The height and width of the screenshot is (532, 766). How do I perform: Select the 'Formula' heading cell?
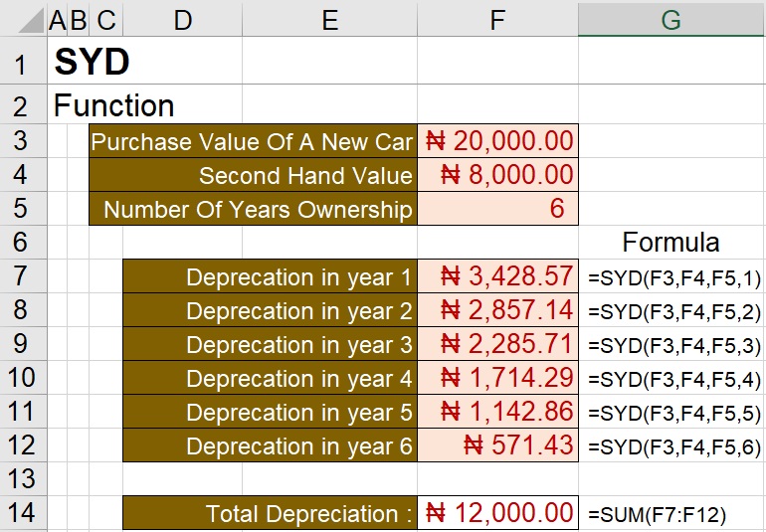670,243
